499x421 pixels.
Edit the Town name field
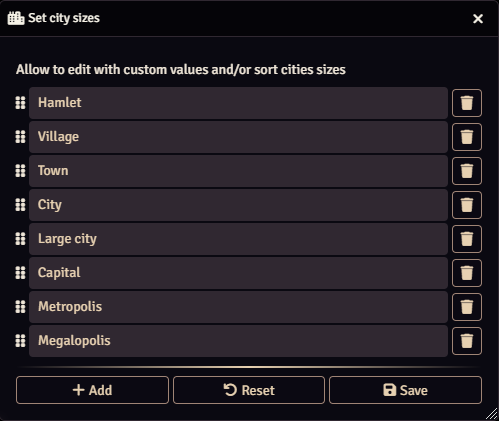point(238,171)
